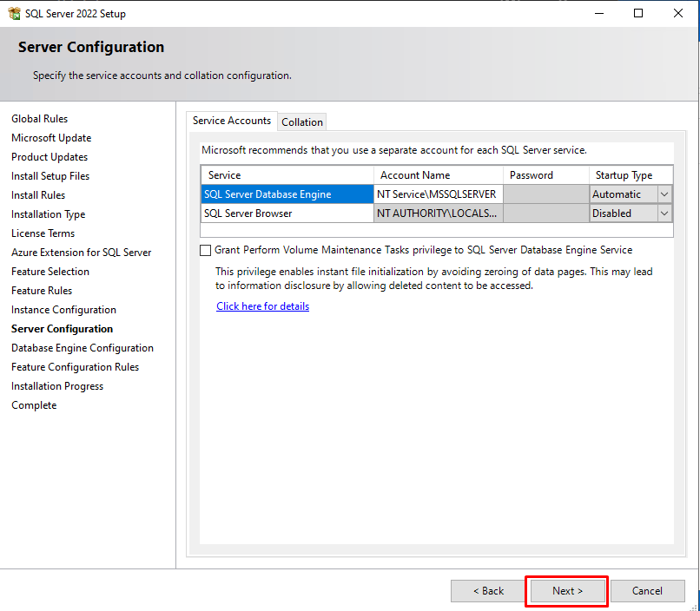Minimize the SQL Server 2022 Setup window
This screenshot has width=700, height=611.
598,13
